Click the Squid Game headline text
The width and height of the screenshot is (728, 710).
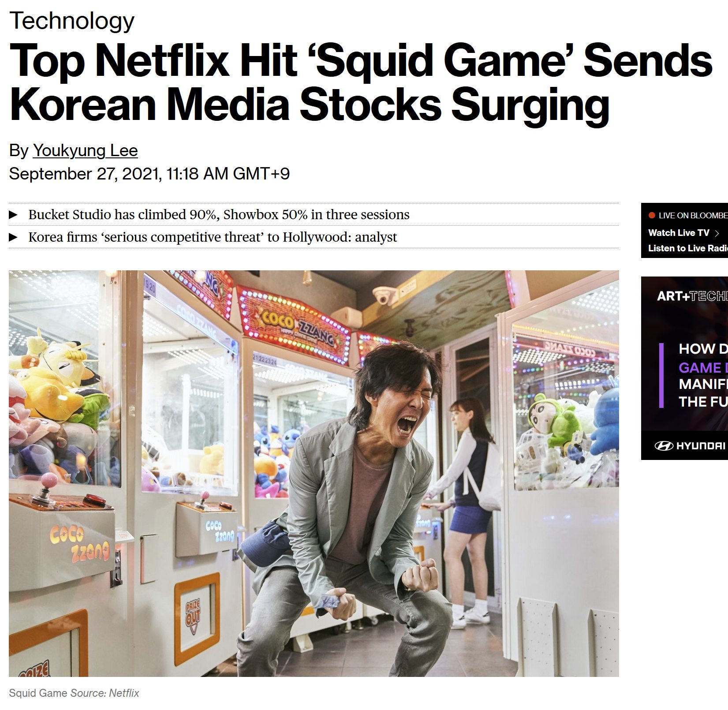point(361,82)
